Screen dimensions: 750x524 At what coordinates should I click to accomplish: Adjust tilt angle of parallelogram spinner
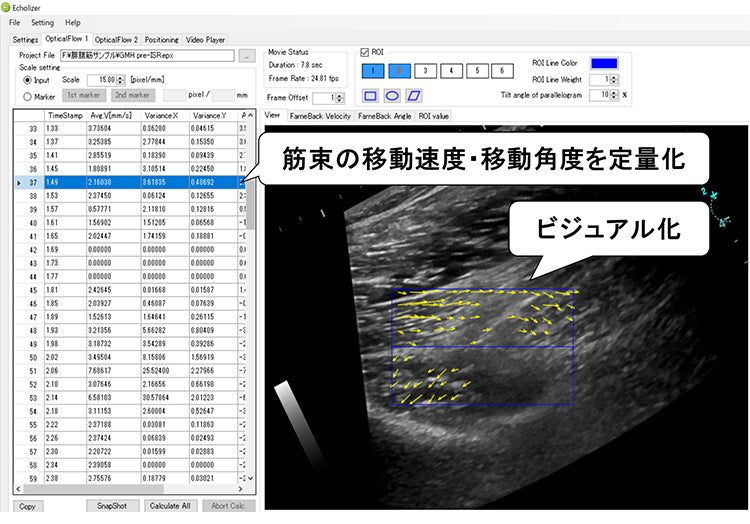(x=615, y=95)
